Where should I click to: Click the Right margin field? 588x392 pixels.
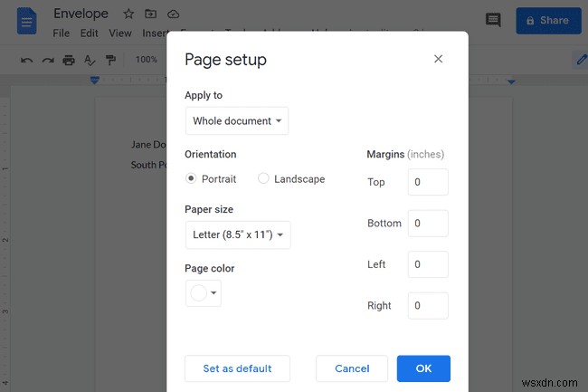[428, 306]
